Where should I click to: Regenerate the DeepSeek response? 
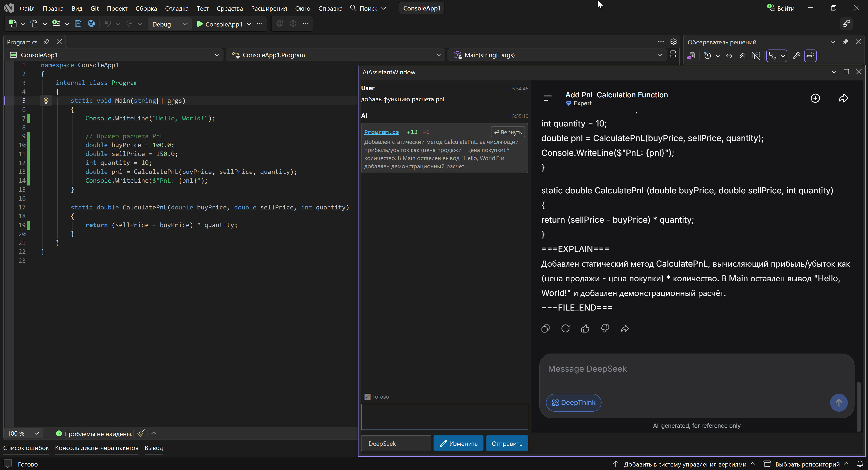click(566, 328)
